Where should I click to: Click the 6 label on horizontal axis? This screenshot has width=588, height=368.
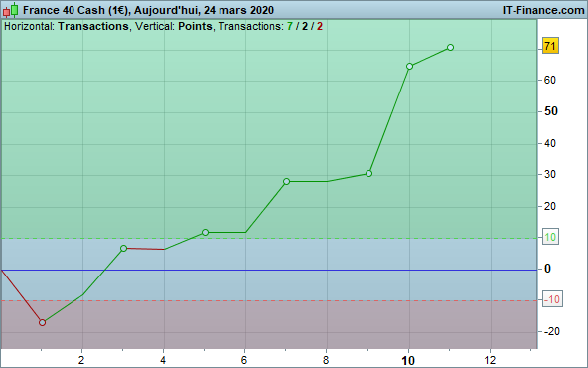(244, 360)
